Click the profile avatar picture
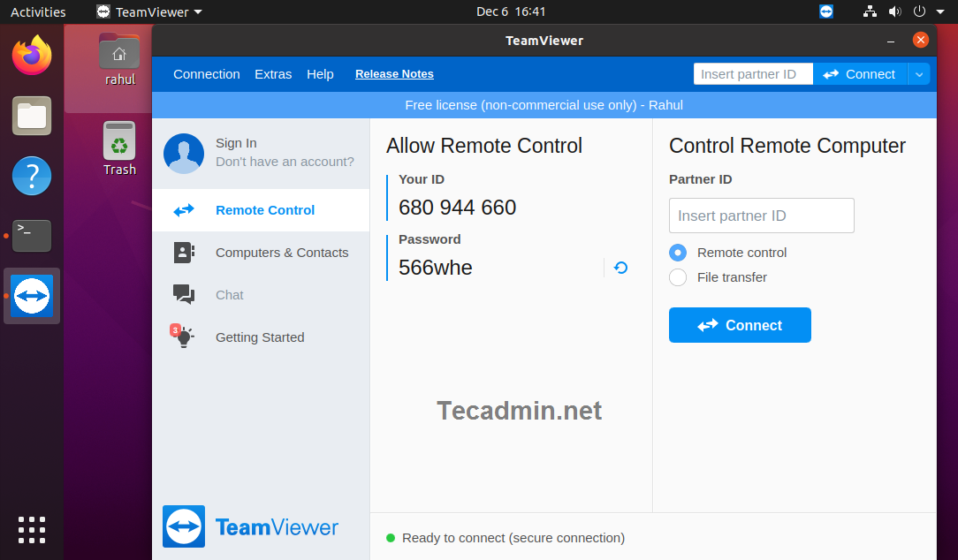Image resolution: width=958 pixels, height=560 pixels. [183, 154]
